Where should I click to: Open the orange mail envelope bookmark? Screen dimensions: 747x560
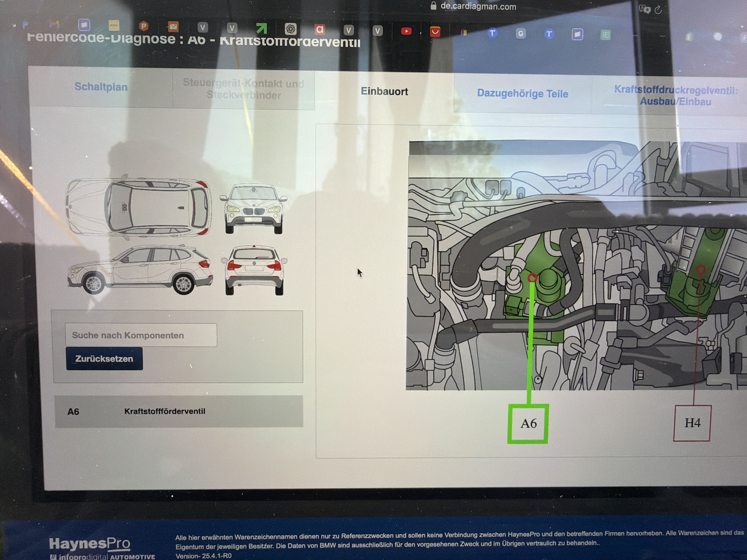(173, 26)
